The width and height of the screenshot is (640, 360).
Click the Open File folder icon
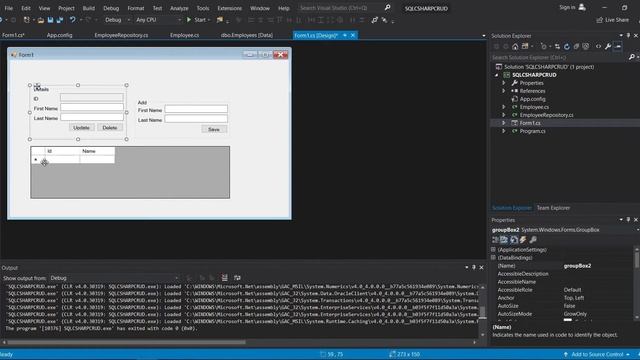coord(41,20)
